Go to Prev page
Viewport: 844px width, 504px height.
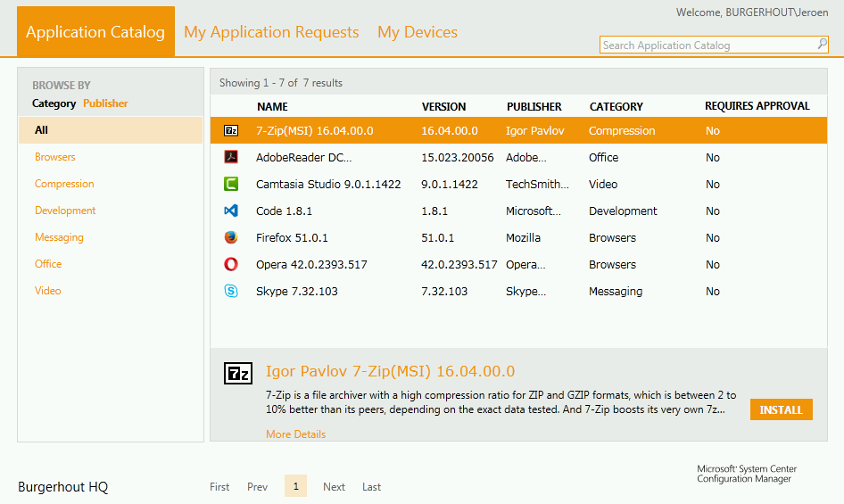tap(257, 487)
